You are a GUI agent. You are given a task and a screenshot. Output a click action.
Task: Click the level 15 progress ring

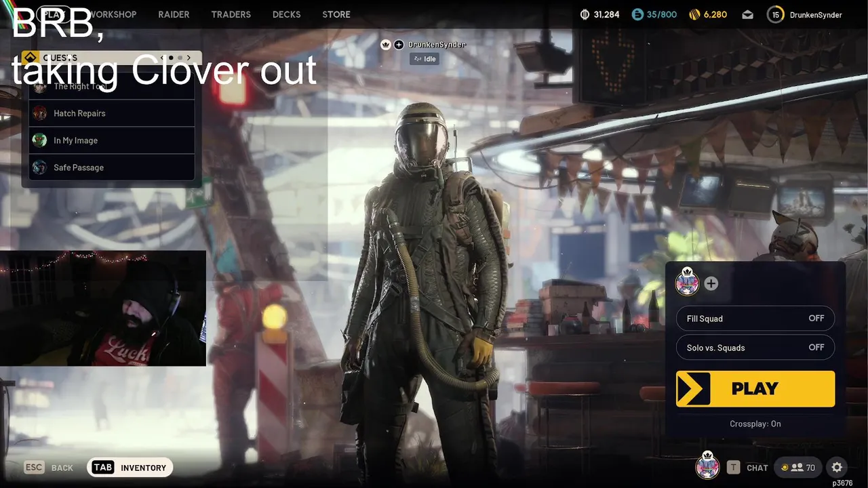point(776,14)
